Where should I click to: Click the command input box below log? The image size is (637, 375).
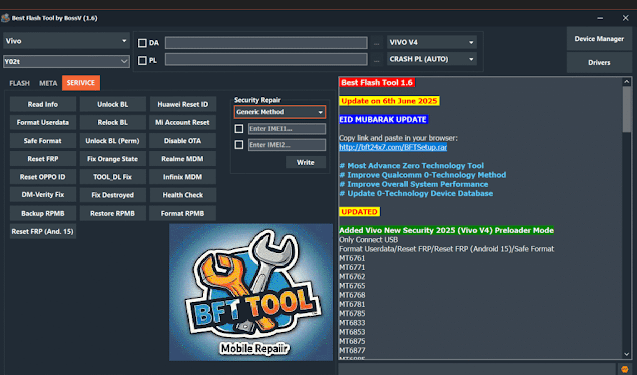tap(477, 369)
